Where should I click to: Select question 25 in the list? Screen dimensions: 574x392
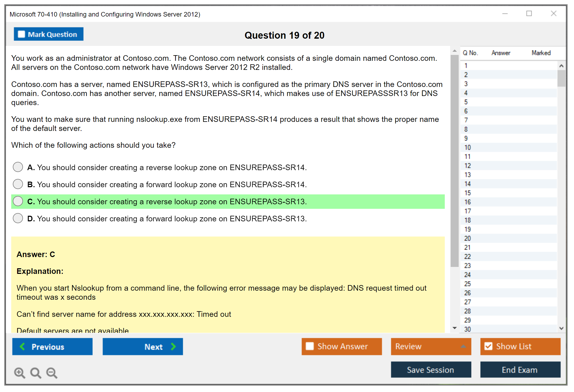467,284
